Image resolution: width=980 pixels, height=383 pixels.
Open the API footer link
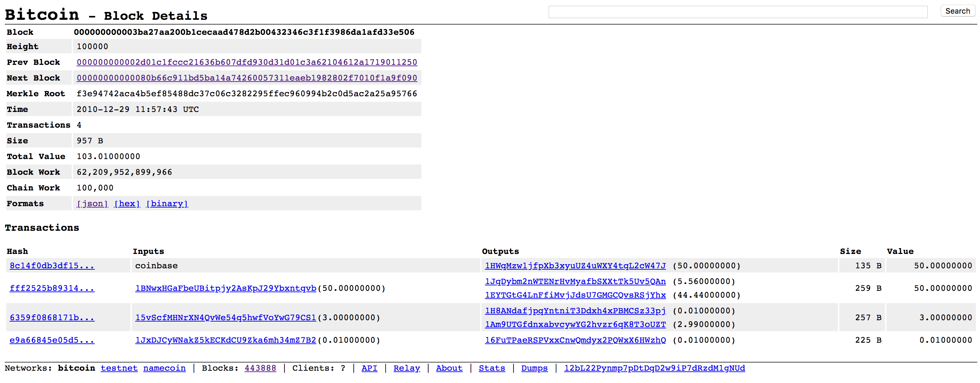369,368
